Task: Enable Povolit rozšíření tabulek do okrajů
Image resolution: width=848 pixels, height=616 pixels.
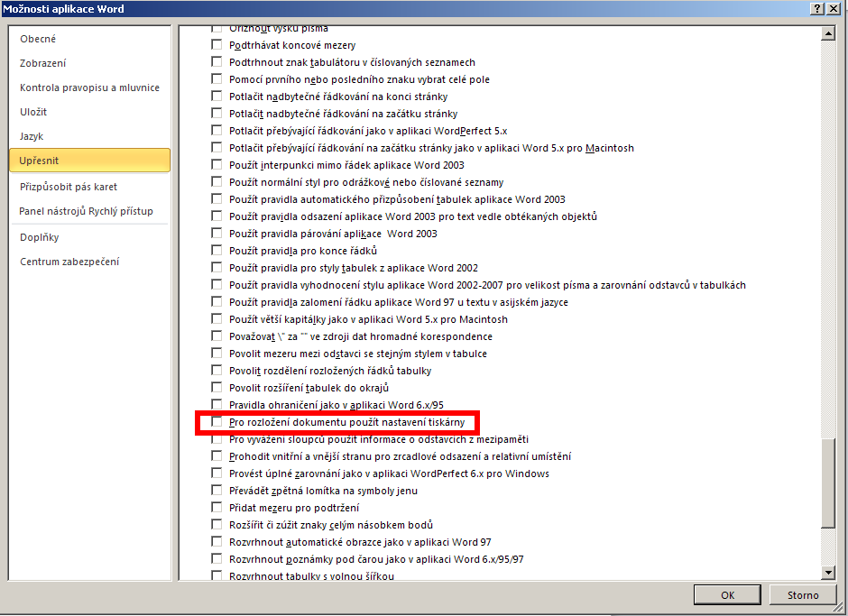Action: point(217,387)
